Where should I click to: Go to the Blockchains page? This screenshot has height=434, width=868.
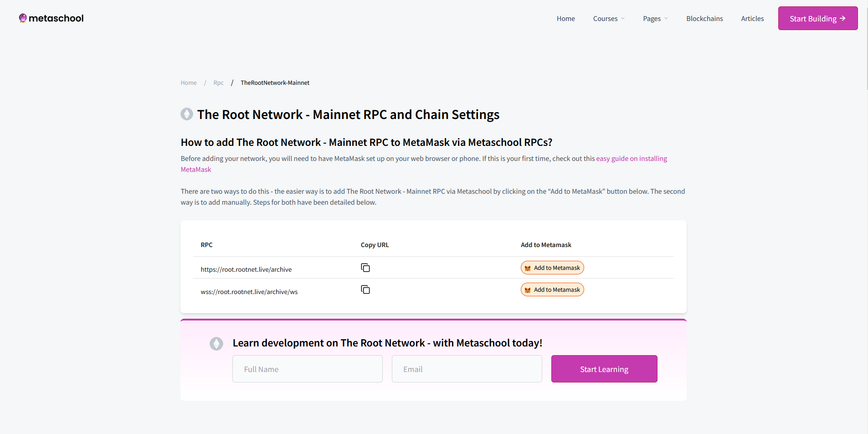pyautogui.click(x=704, y=19)
